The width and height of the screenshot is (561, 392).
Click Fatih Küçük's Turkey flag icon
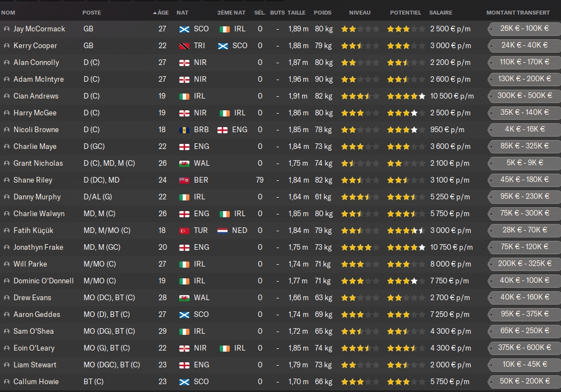point(184,231)
